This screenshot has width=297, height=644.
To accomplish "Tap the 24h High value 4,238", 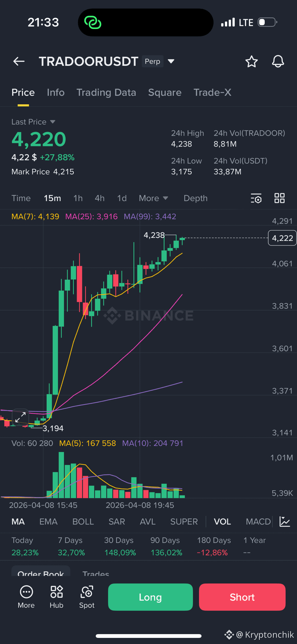I will (181, 144).
